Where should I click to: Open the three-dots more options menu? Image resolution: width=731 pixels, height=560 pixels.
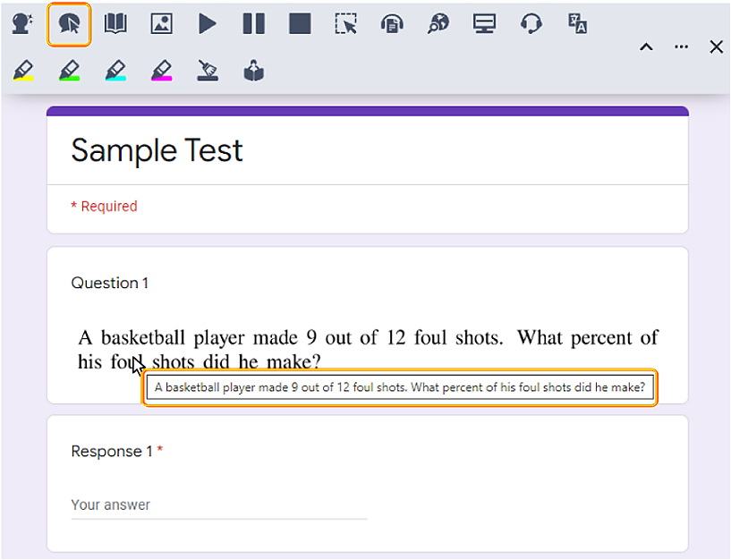(681, 47)
